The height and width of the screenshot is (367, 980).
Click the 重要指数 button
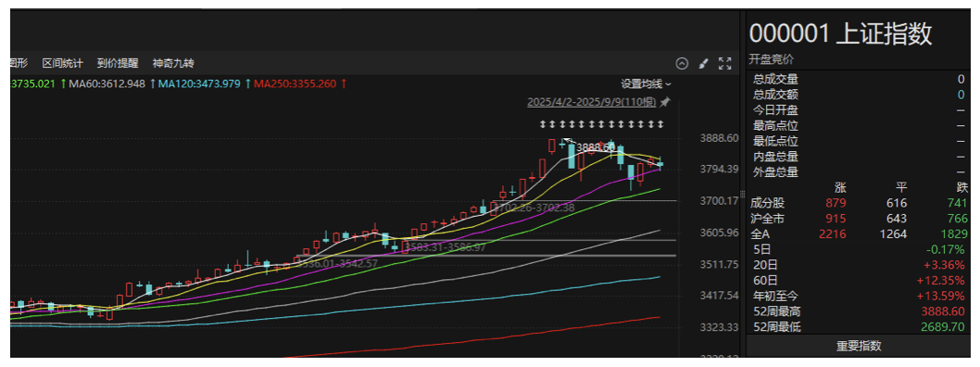(859, 346)
